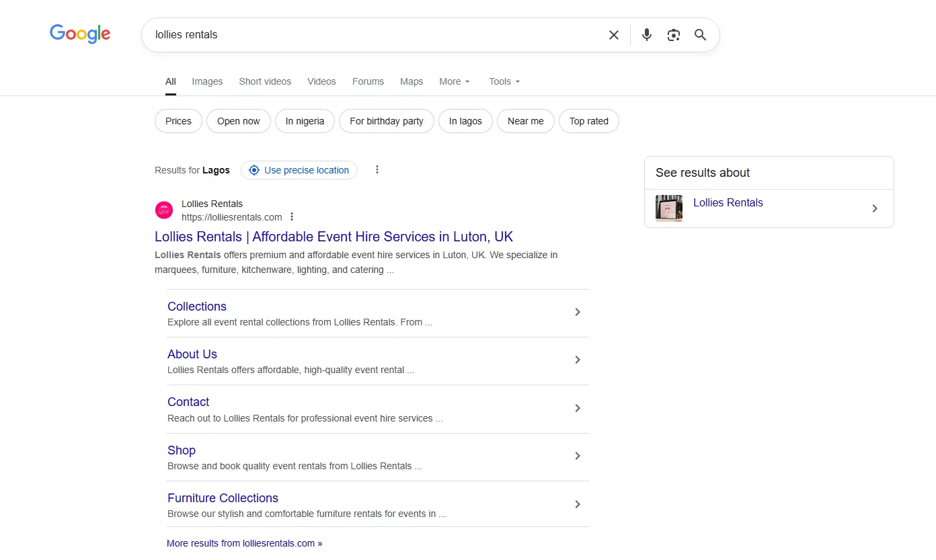The image size is (936, 560).
Task: Click snippet 'Lollies Rentals offers affordable, high-quality'
Action: (x=290, y=370)
